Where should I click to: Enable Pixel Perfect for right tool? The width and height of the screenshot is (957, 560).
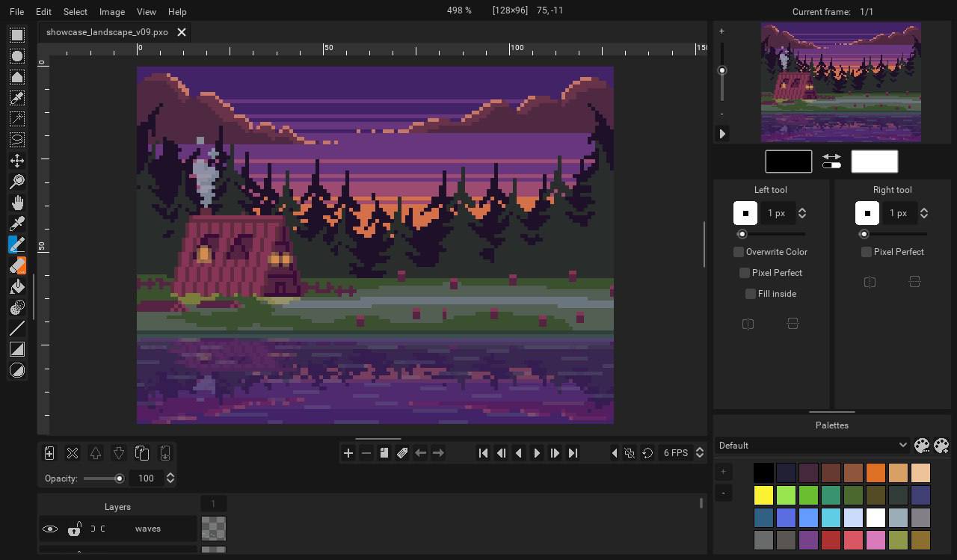pyautogui.click(x=867, y=252)
